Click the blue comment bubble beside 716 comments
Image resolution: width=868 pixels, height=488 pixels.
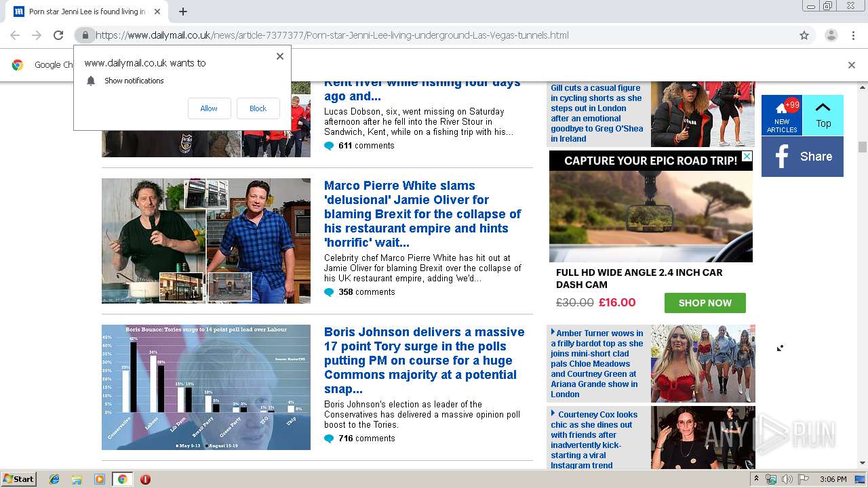coord(329,439)
